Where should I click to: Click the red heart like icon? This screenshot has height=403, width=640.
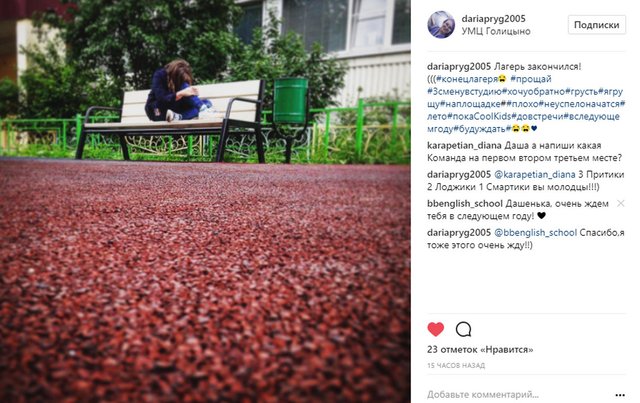click(x=436, y=329)
